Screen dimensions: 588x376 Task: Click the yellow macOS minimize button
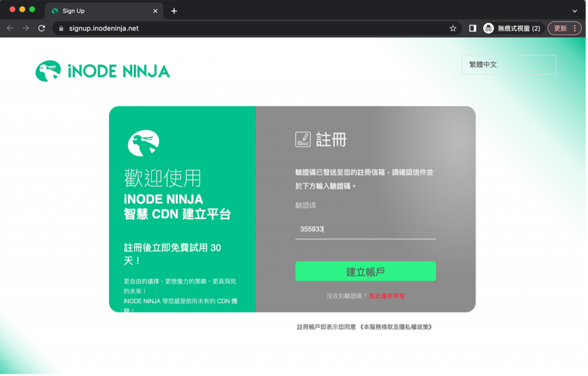click(x=22, y=9)
